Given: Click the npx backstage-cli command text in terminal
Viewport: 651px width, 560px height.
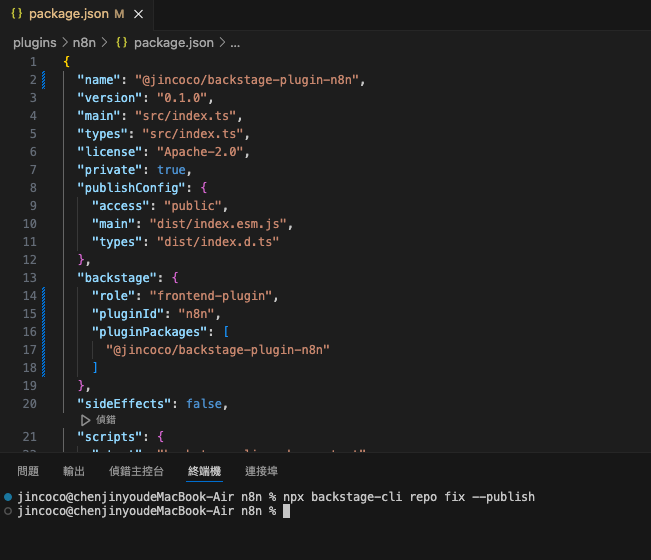Looking at the screenshot, I should pos(409,497).
